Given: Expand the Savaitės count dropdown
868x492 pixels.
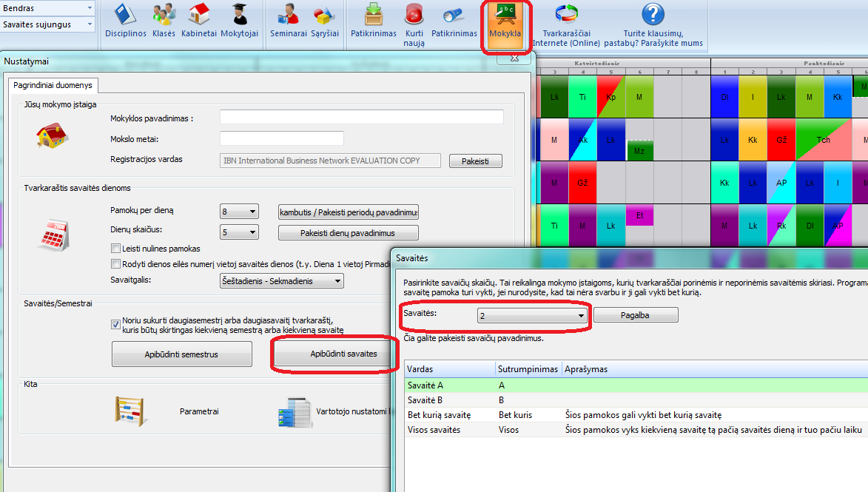Looking at the screenshot, I should click(x=532, y=316).
